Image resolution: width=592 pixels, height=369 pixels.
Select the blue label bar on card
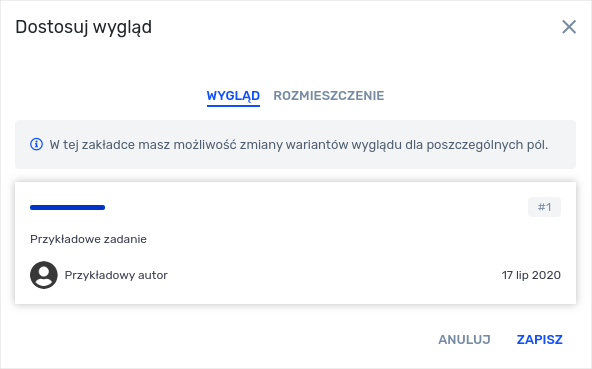pyautogui.click(x=67, y=207)
